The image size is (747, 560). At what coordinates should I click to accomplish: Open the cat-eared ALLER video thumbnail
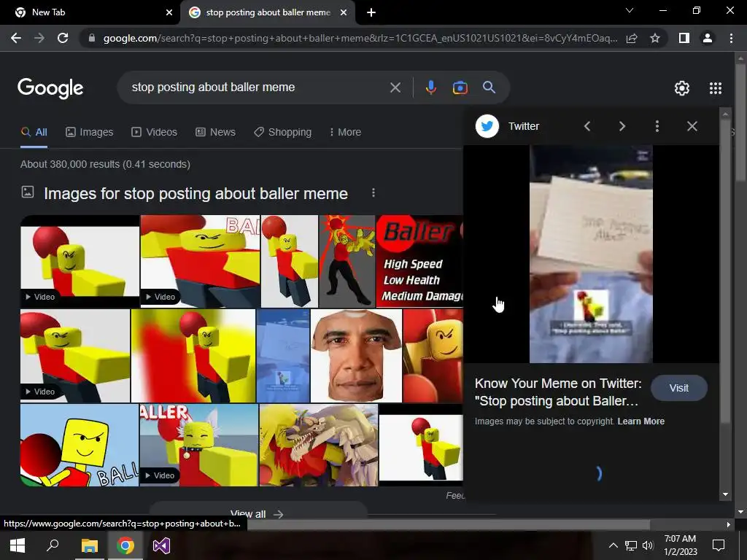tap(199, 446)
